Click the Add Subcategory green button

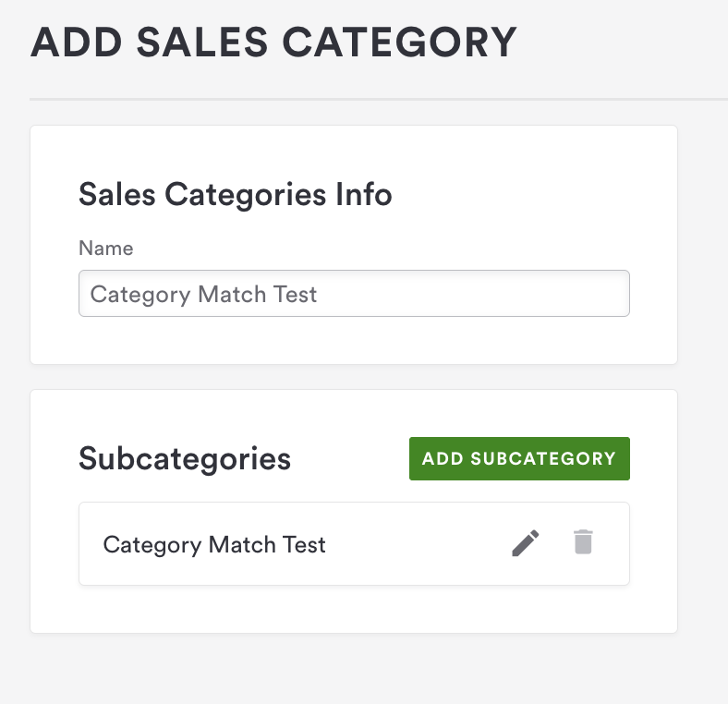coord(519,459)
